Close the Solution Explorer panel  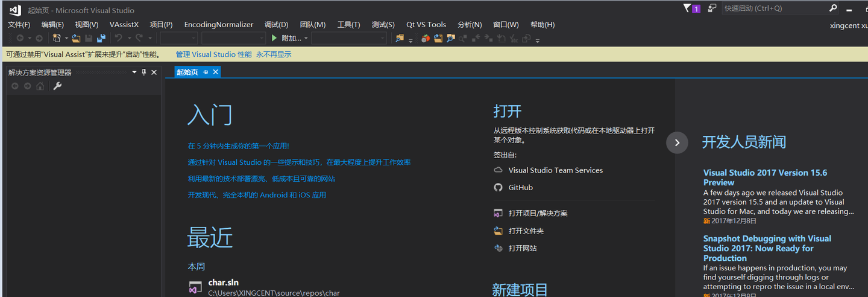tap(154, 72)
